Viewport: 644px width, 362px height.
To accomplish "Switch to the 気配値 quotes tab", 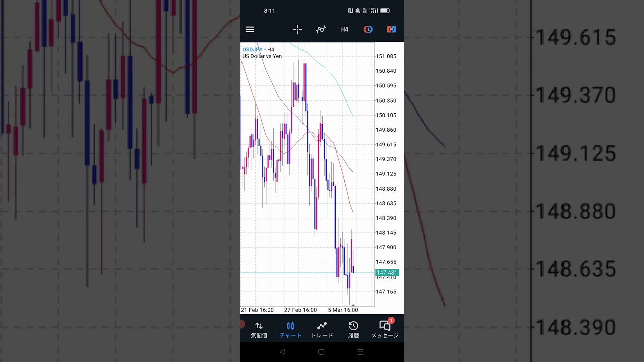I will [259, 330].
